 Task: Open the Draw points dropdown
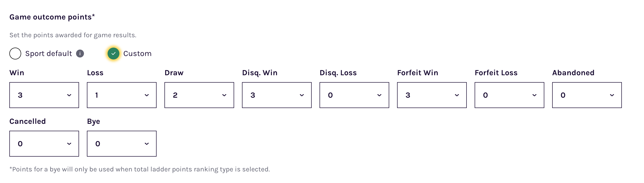tap(199, 95)
